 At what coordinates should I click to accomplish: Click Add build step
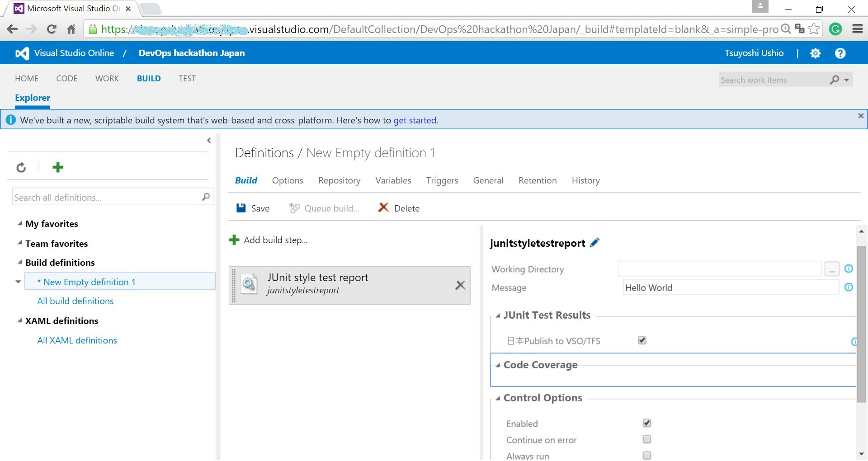(269, 240)
